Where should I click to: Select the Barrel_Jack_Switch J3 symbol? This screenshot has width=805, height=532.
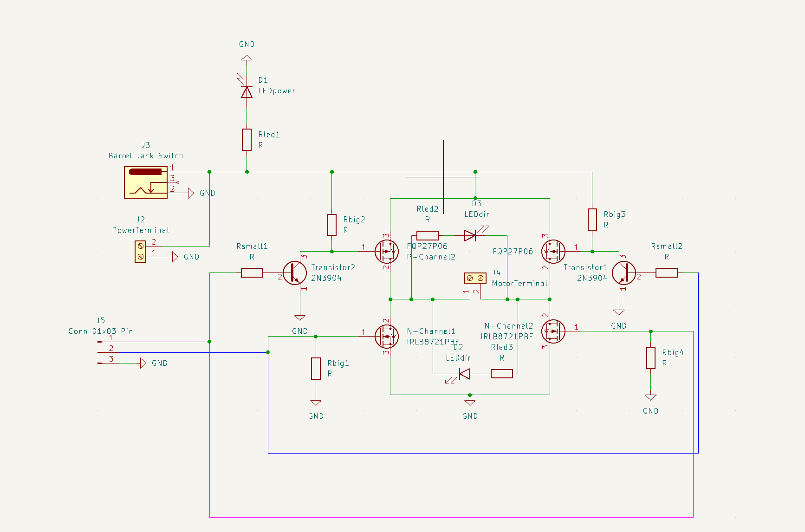(146, 182)
